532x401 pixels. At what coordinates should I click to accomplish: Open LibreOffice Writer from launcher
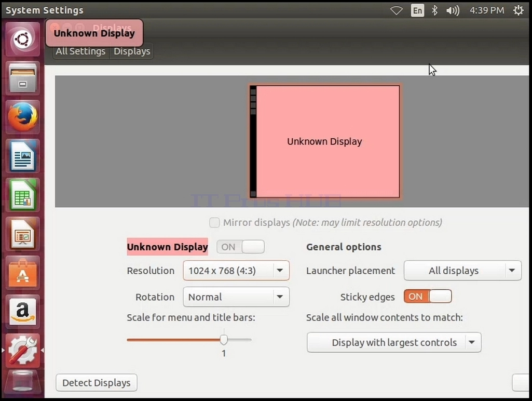22,156
